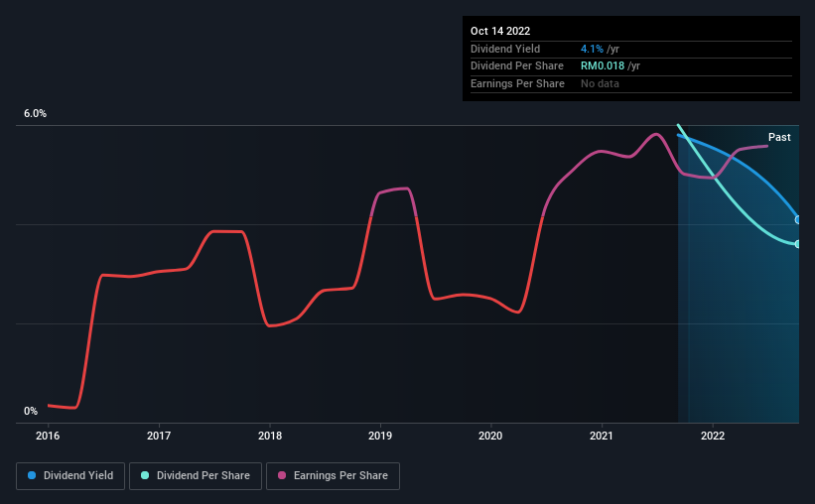This screenshot has width=815, height=504.
Task: Toggle the Dividend Yield legend button
Action: click(70, 476)
